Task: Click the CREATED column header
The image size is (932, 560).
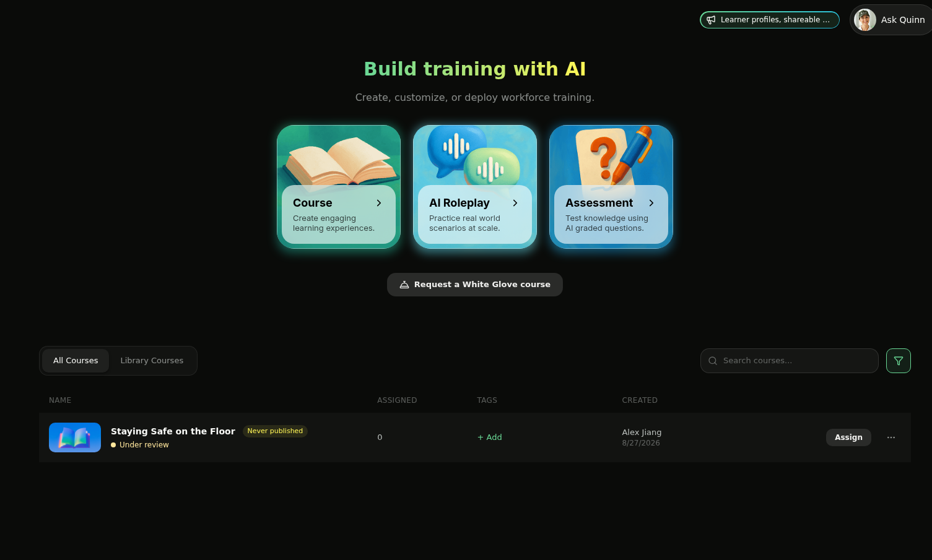Action: click(x=640, y=400)
